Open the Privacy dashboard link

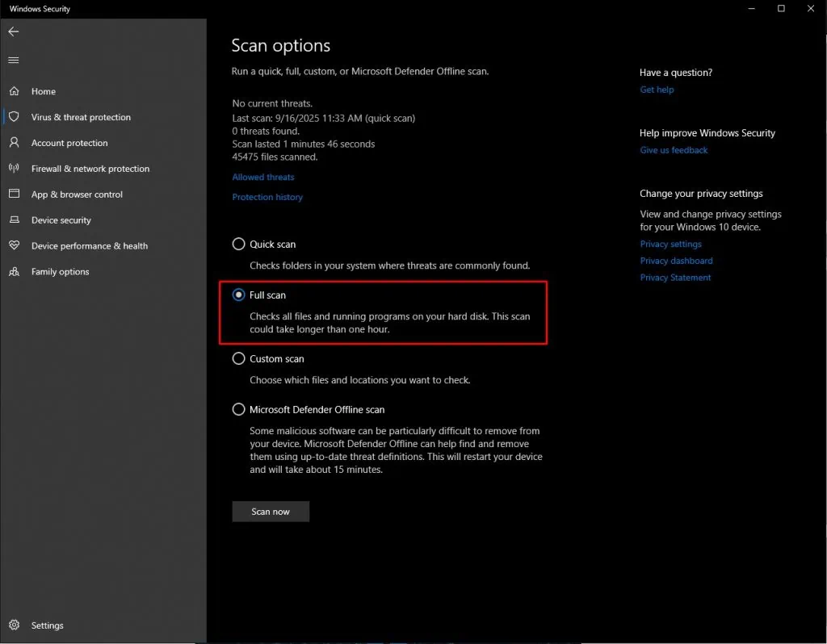[x=676, y=260]
